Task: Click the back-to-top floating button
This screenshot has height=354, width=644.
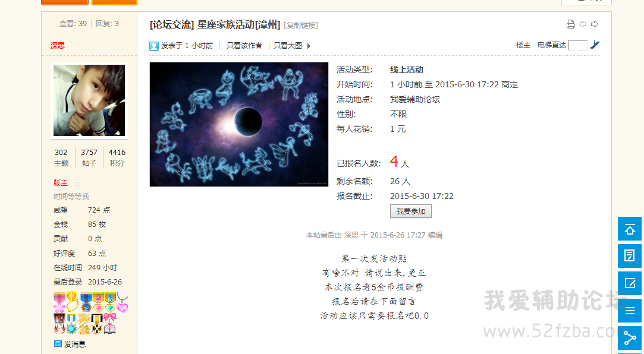Action: pos(630,229)
